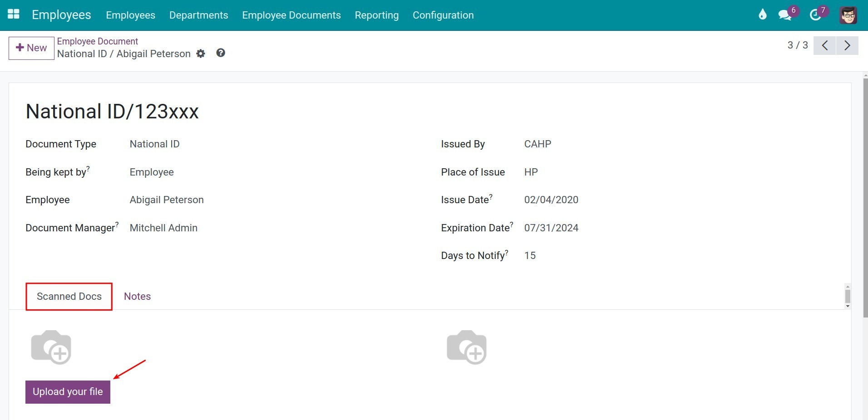The height and width of the screenshot is (420, 868).
Task: Click the New button
Action: 31,48
